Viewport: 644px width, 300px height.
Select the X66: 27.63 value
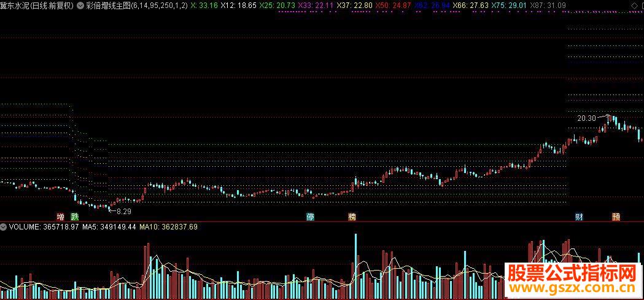pyautogui.click(x=470, y=6)
